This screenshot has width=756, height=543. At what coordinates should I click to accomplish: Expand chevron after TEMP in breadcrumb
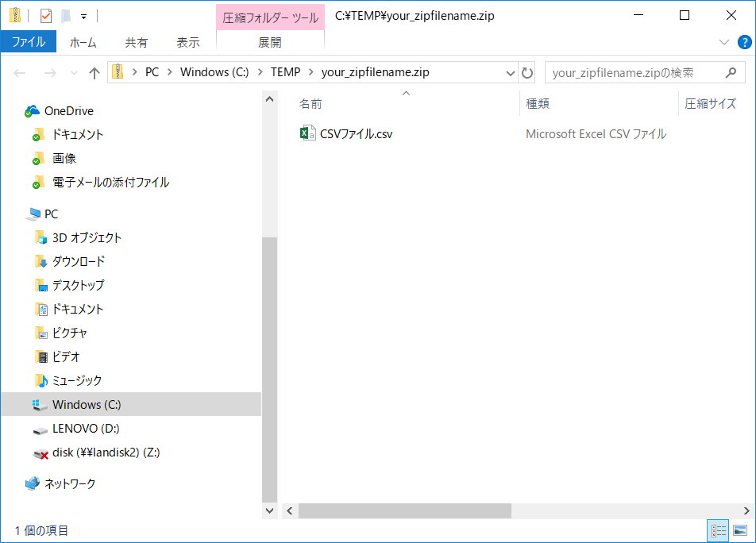[x=311, y=71]
